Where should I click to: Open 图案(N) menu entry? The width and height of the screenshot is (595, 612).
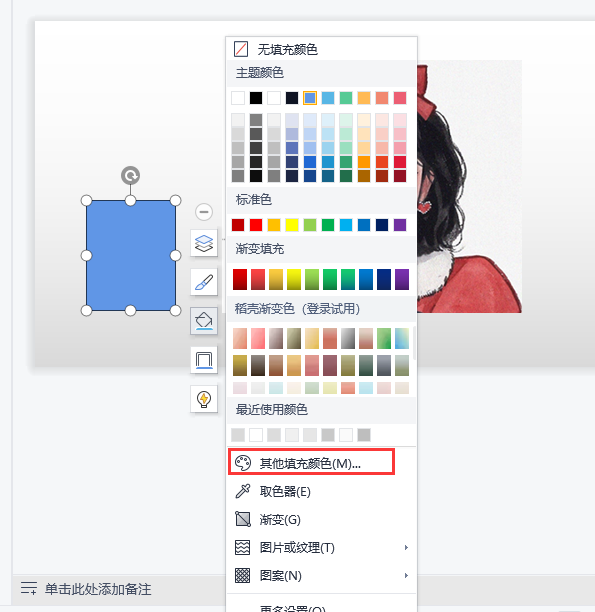(x=322, y=575)
